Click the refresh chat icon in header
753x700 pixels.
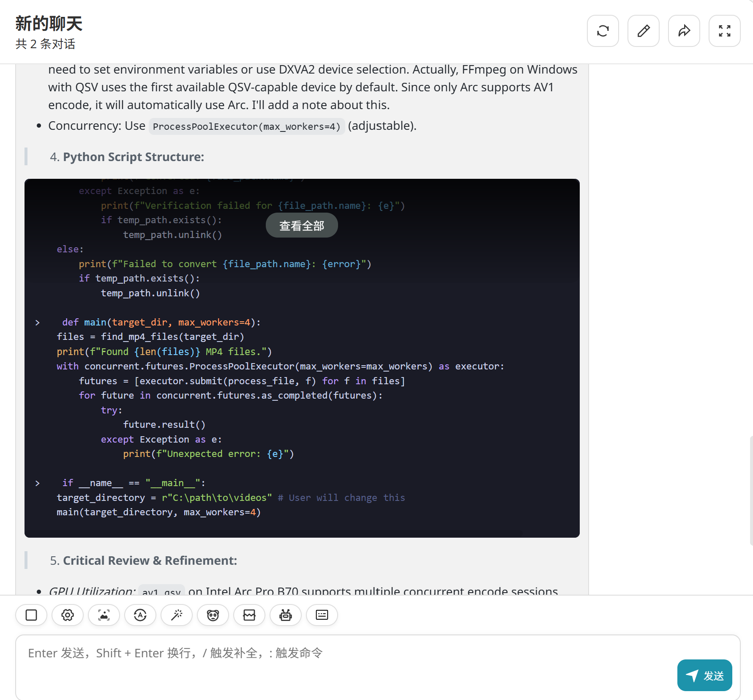click(603, 31)
